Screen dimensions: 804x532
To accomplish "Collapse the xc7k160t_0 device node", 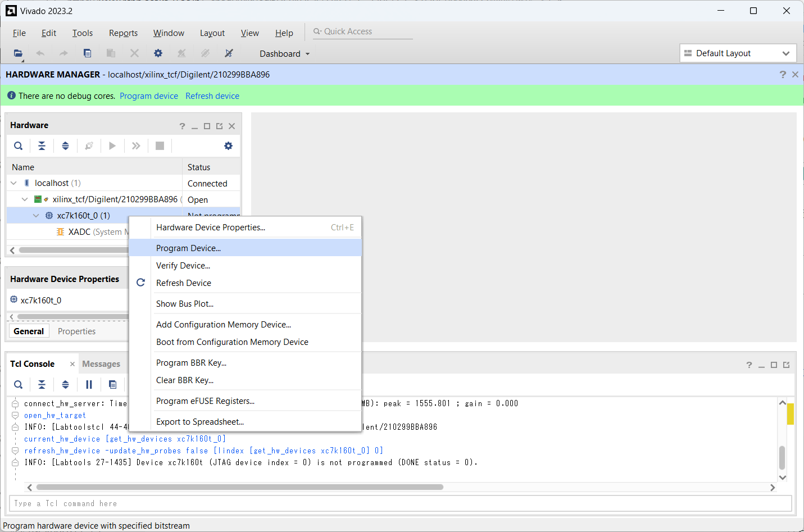I will (x=36, y=216).
